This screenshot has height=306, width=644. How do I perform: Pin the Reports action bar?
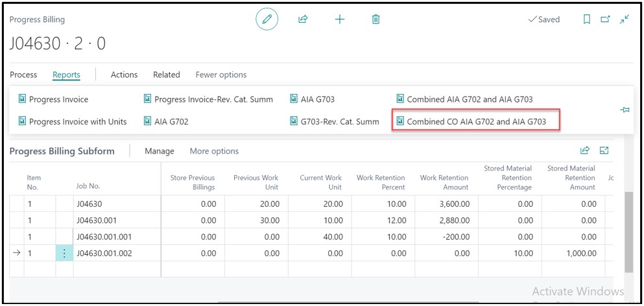625,110
